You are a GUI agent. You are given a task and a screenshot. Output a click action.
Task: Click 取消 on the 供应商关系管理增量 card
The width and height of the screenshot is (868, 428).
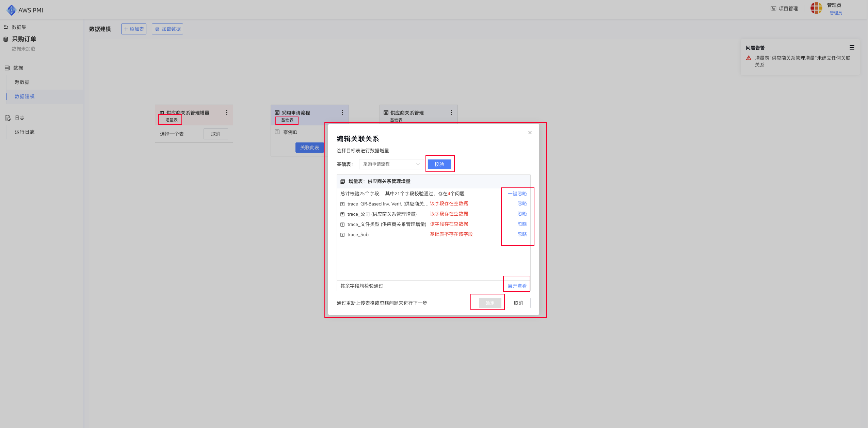click(x=216, y=134)
